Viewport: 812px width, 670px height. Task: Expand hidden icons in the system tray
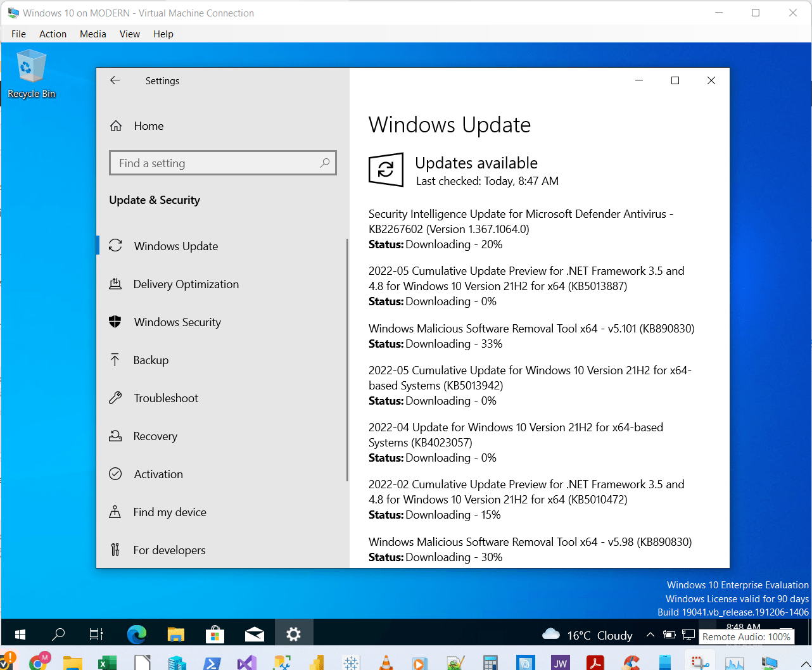click(x=650, y=635)
